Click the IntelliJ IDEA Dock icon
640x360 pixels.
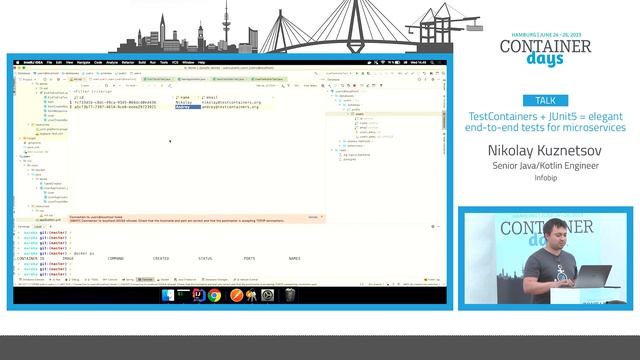coord(199,295)
